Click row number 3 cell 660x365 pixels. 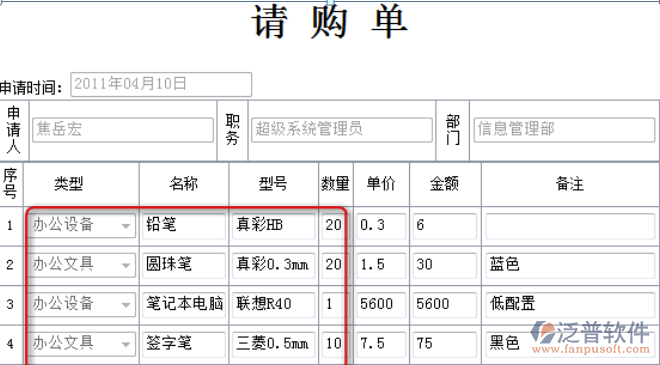pyautogui.click(x=10, y=304)
